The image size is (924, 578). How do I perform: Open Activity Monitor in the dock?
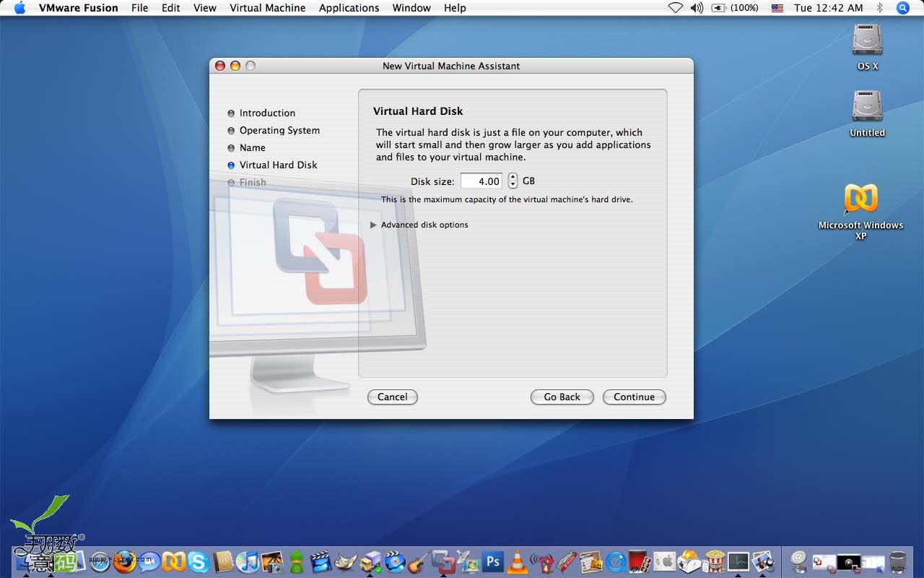coord(738,561)
